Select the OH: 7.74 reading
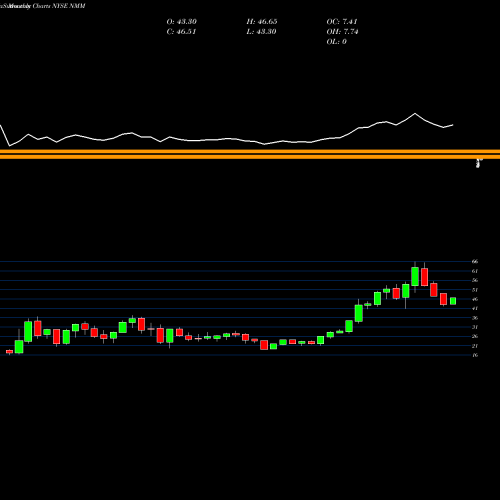 click(x=342, y=32)
